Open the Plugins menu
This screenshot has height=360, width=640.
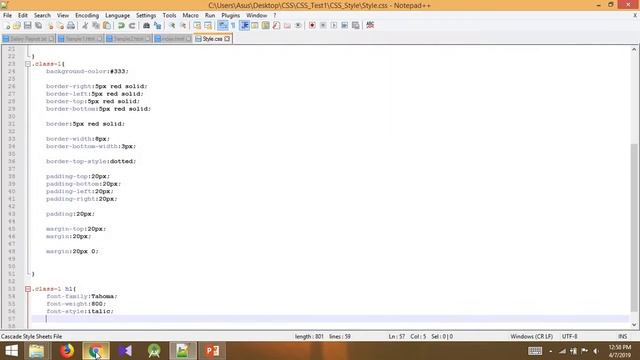click(231, 15)
